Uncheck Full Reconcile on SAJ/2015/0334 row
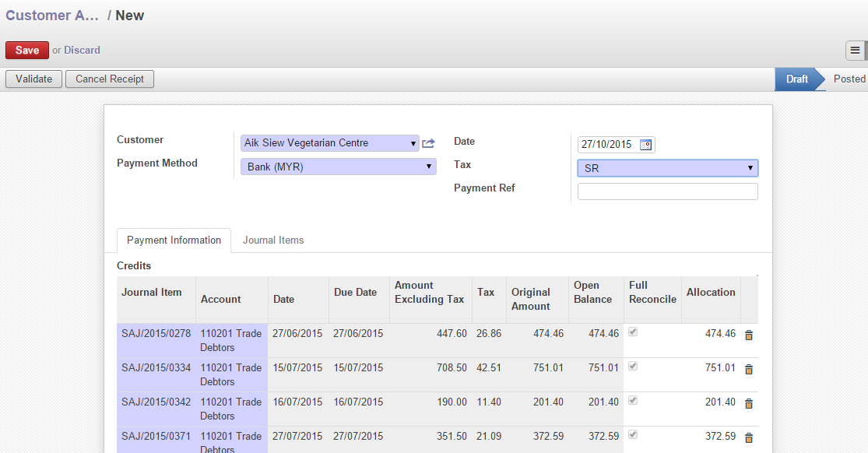This screenshot has width=868, height=453. [x=633, y=367]
